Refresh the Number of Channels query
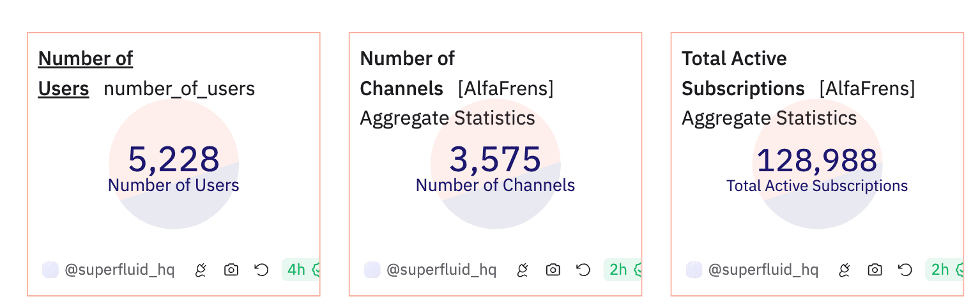The height and width of the screenshot is (308, 980). (x=583, y=270)
